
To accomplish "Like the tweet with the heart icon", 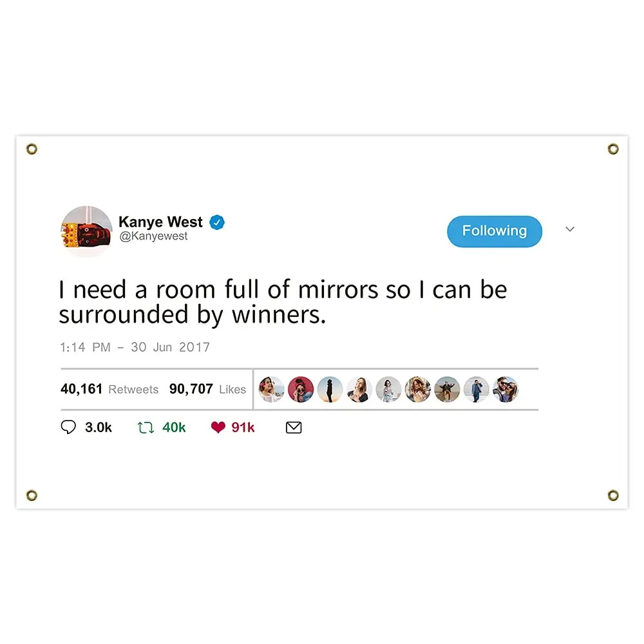I will [x=218, y=427].
